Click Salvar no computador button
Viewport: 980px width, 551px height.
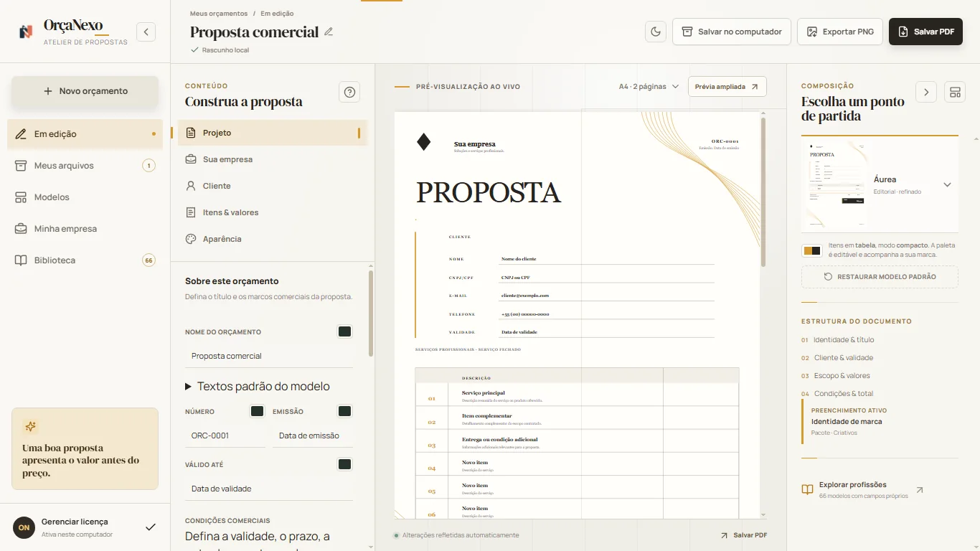[x=732, y=32]
